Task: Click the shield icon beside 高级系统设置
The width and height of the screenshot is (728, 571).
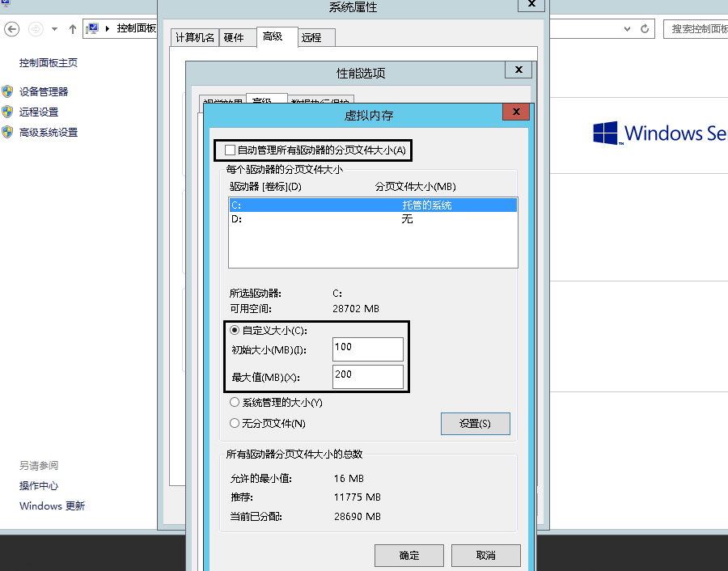Action: click(x=7, y=133)
